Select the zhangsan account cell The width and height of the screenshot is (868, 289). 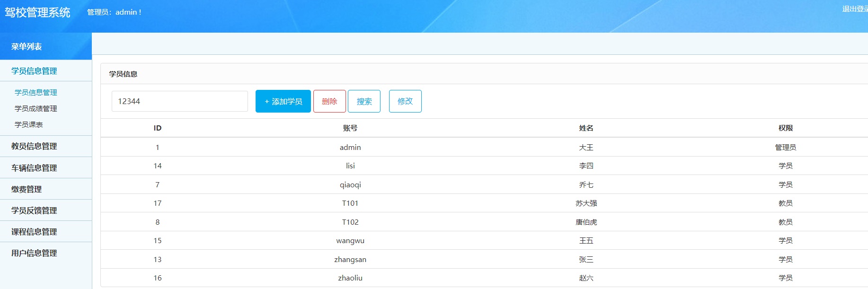(350, 259)
